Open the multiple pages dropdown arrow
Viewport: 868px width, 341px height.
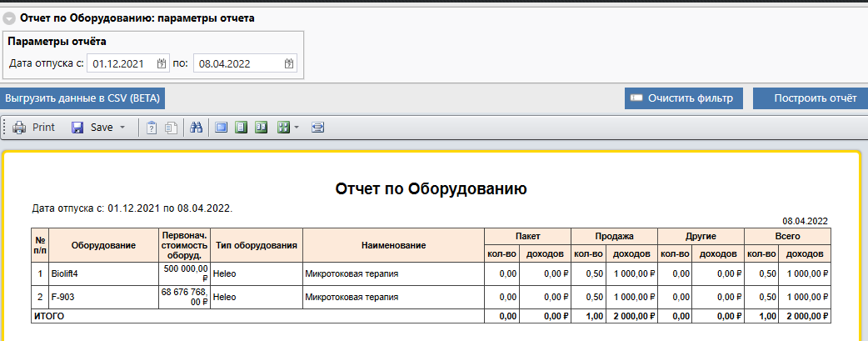(x=296, y=128)
